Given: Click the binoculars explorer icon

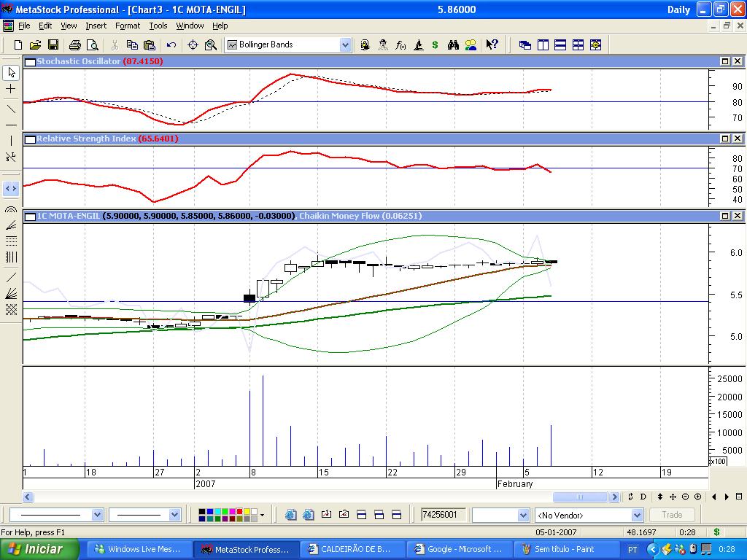Looking at the screenshot, I should (453, 45).
